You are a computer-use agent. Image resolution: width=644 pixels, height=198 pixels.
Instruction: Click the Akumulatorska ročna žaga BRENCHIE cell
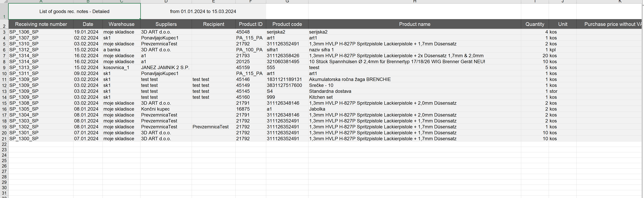[x=350, y=79]
